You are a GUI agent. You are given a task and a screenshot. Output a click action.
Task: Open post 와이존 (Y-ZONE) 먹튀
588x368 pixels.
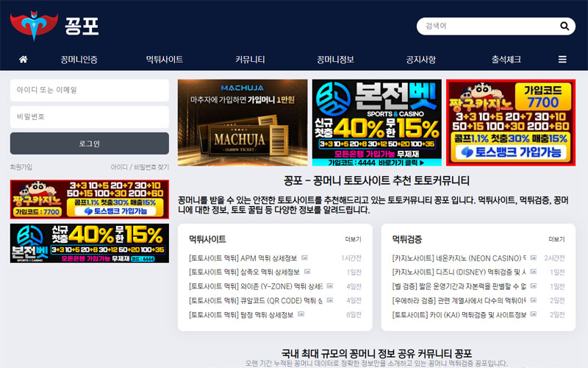point(256,286)
